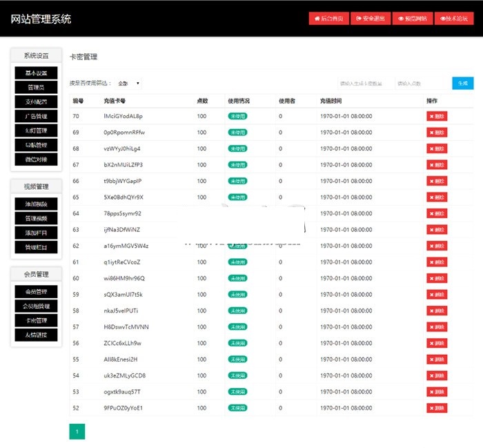The image size is (483, 448).
Task: Delete card row 52 9FPuOZ0yYoE1
Action: 437,408
